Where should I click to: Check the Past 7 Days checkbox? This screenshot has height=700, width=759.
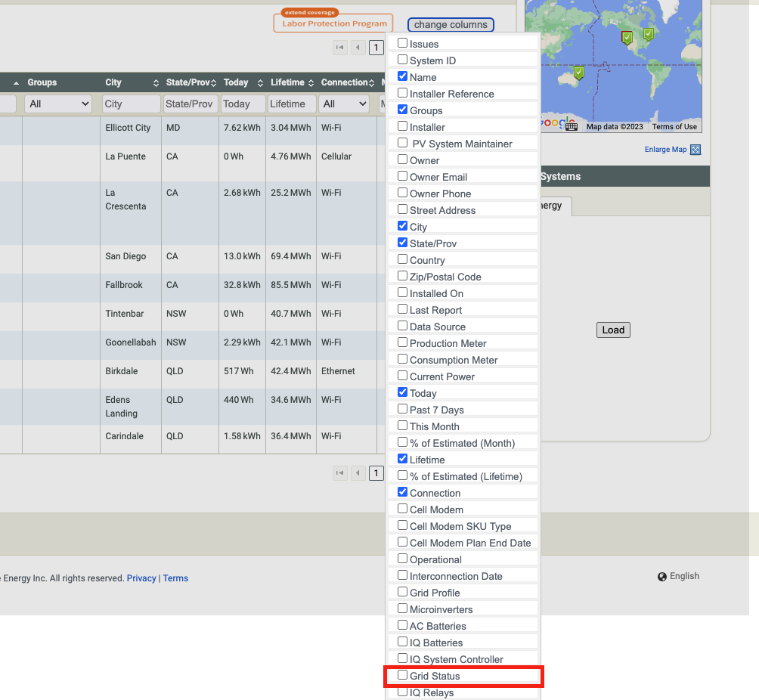pyautogui.click(x=402, y=408)
